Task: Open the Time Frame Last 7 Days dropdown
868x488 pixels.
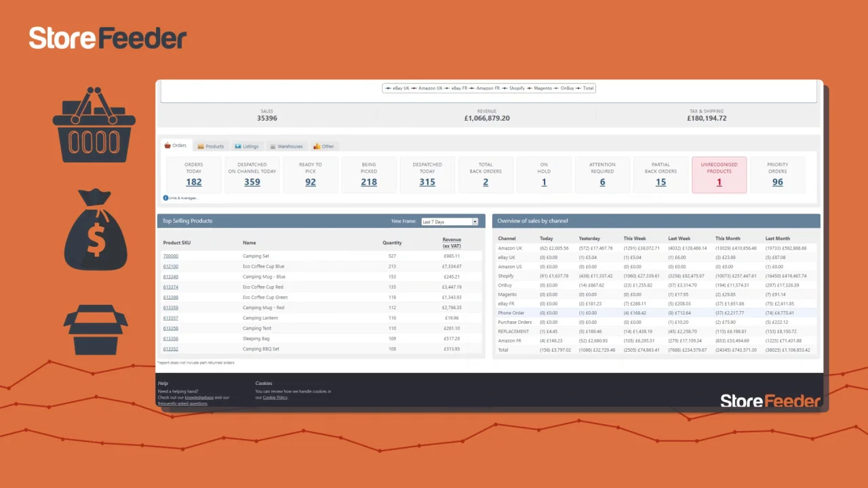Action: (450, 222)
